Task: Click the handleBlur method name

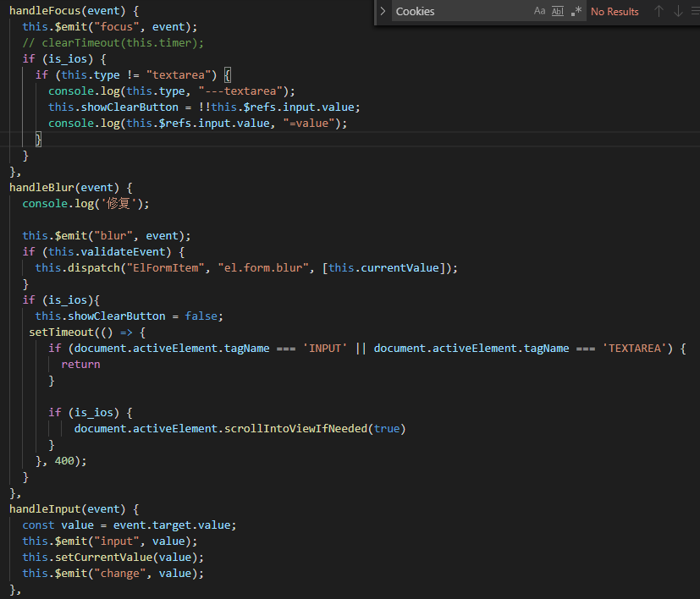Action: (x=41, y=187)
